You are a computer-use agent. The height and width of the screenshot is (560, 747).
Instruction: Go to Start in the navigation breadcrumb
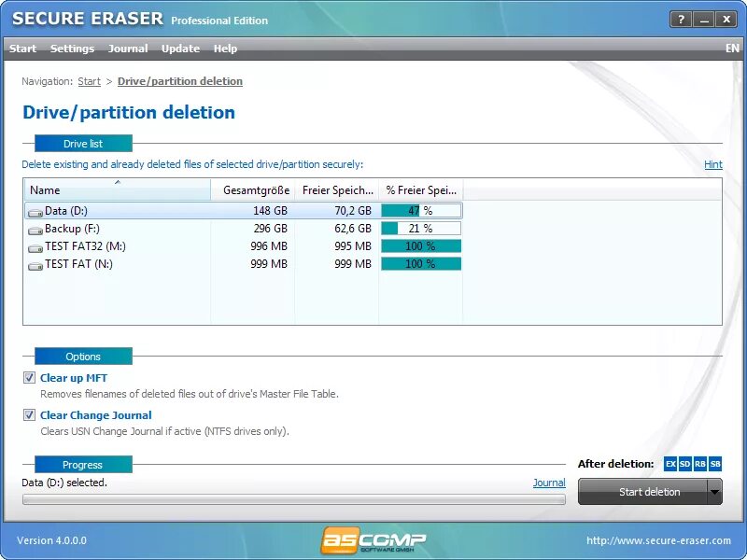tap(89, 81)
